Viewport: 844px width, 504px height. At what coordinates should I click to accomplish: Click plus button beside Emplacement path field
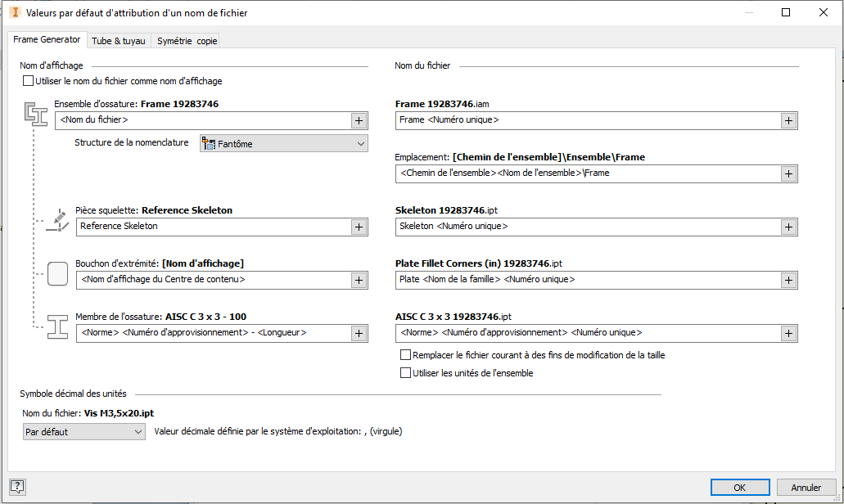pyautogui.click(x=788, y=173)
